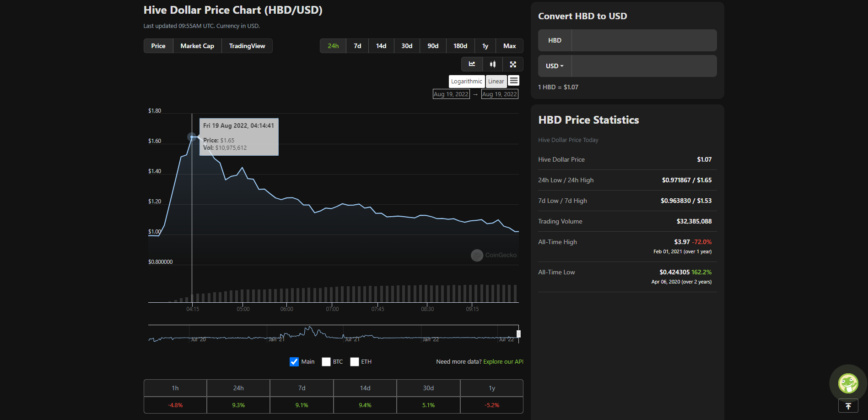Image resolution: width=868 pixels, height=420 pixels.
Task: Open the start date Aug 19, 2022 picker
Action: 451,94
